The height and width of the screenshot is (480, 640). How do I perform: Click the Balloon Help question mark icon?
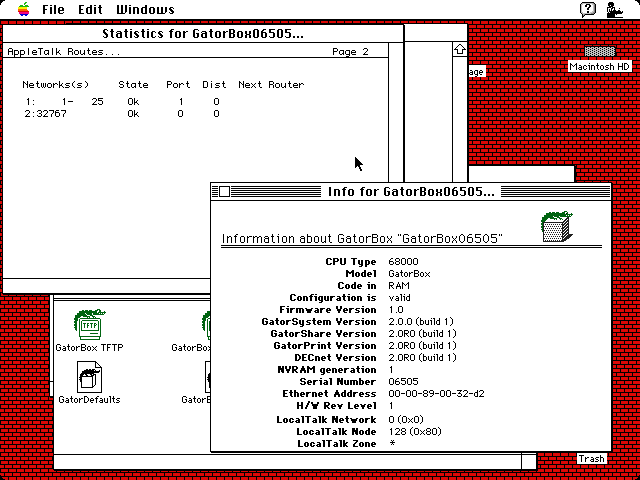pos(588,9)
